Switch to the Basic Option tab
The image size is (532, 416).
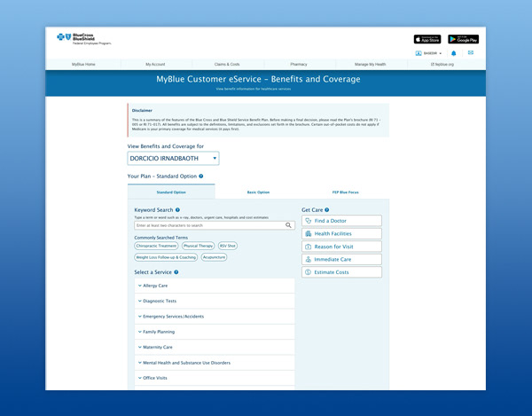[x=258, y=192]
